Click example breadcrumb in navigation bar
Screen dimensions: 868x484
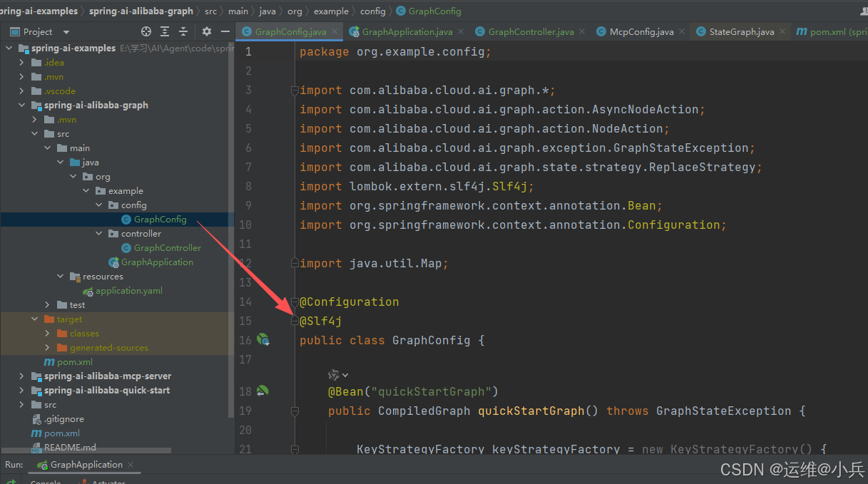pos(331,11)
